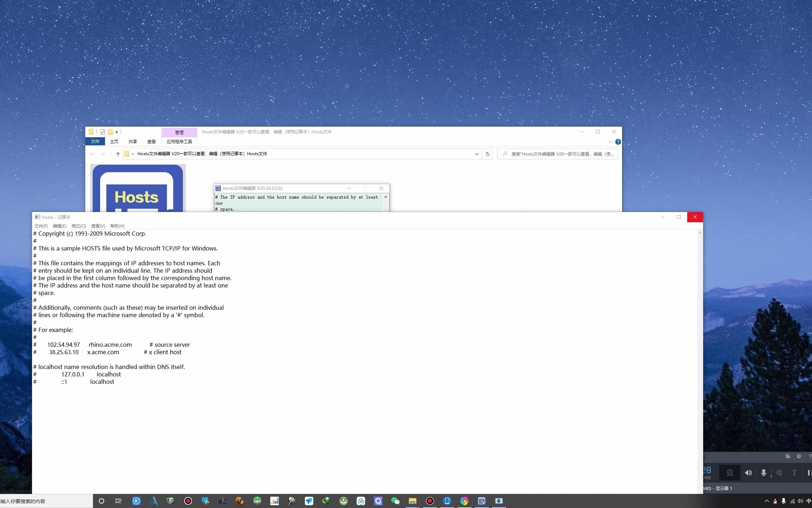The height and width of the screenshot is (508, 812).
Task: Show hidden system tray icons
Action: click(767, 501)
